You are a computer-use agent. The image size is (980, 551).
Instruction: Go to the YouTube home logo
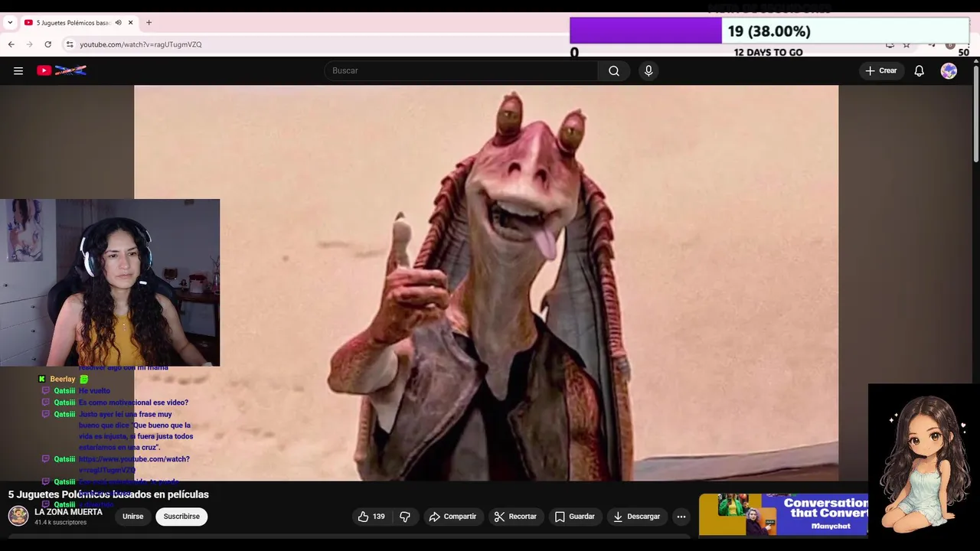point(62,70)
